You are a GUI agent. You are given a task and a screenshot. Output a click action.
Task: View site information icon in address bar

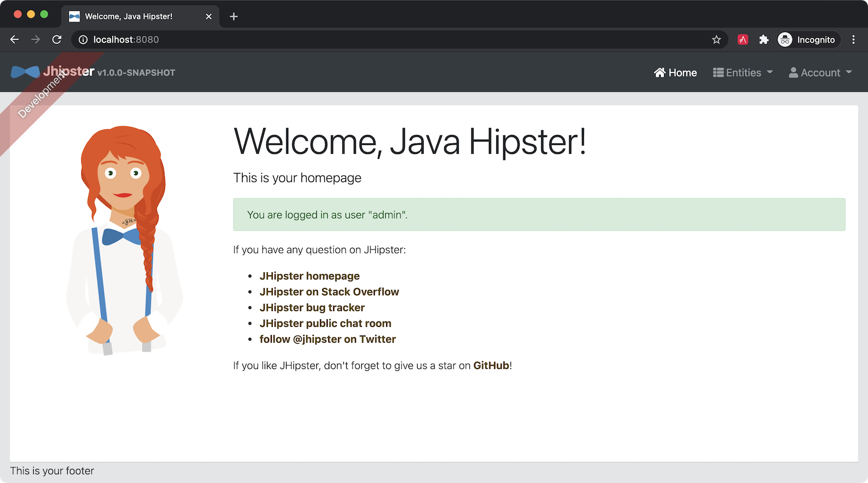click(x=83, y=40)
